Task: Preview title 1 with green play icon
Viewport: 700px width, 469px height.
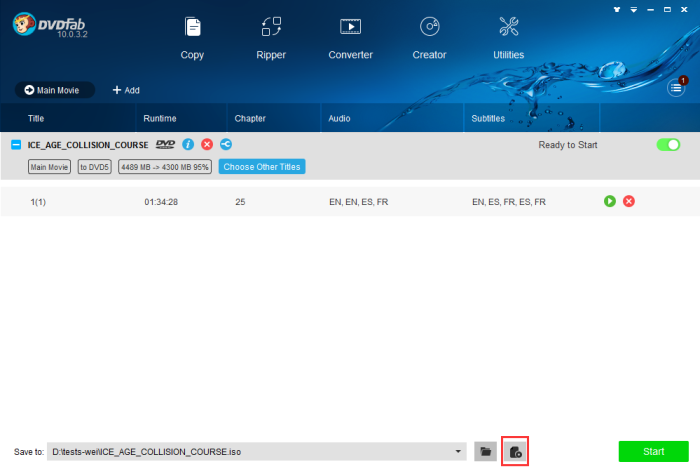Action: tap(610, 202)
